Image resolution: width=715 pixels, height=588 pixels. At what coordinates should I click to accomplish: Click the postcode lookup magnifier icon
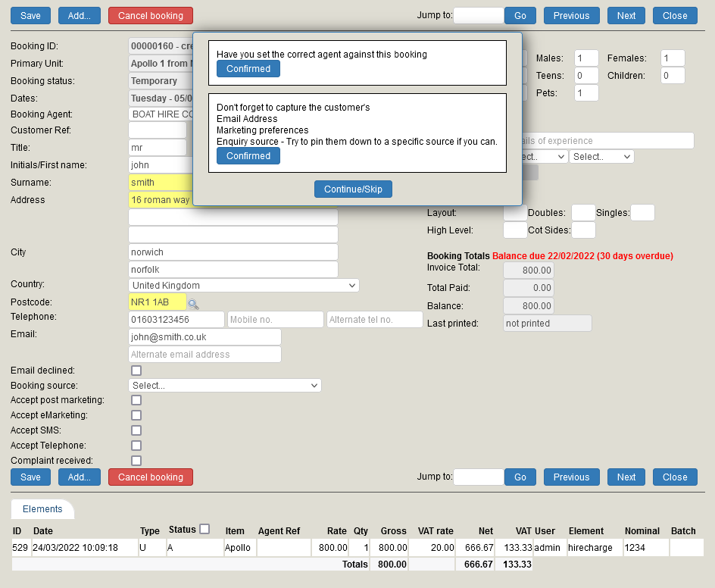click(x=193, y=304)
